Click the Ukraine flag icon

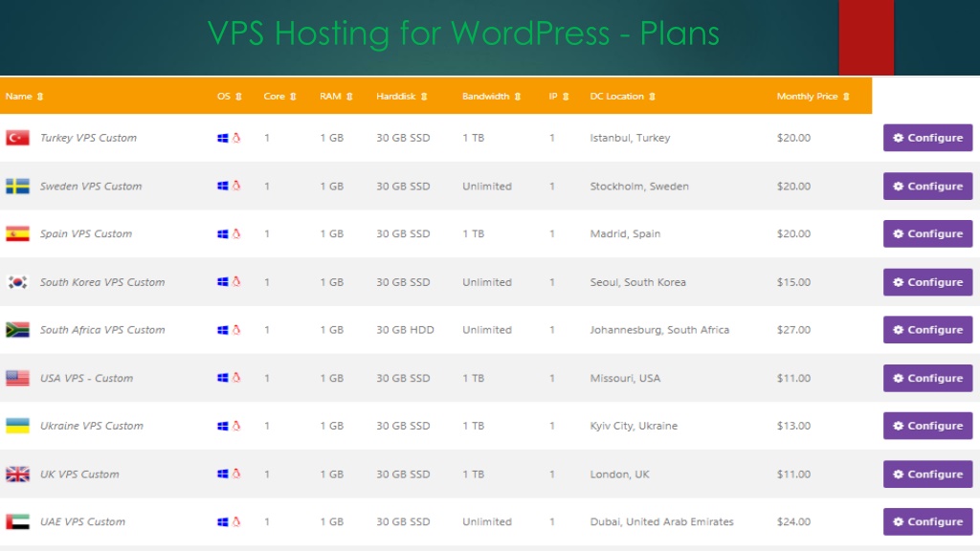[17, 426]
